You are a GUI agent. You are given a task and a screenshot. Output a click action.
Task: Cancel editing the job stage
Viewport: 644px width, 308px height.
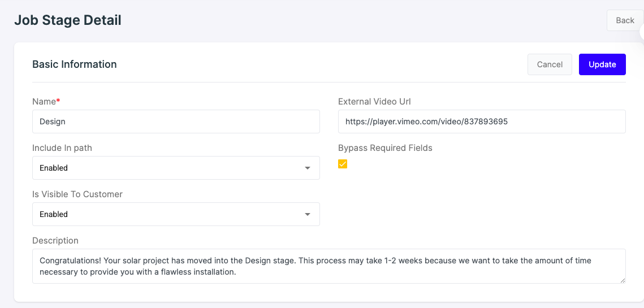(x=550, y=64)
